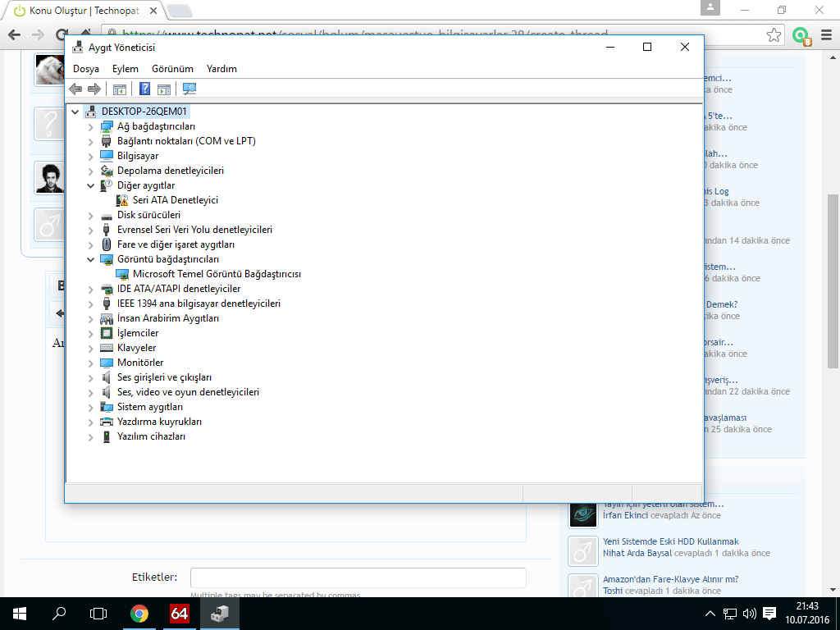
Task: Click the Bağlantı noktaları port icon
Action: 107,141
